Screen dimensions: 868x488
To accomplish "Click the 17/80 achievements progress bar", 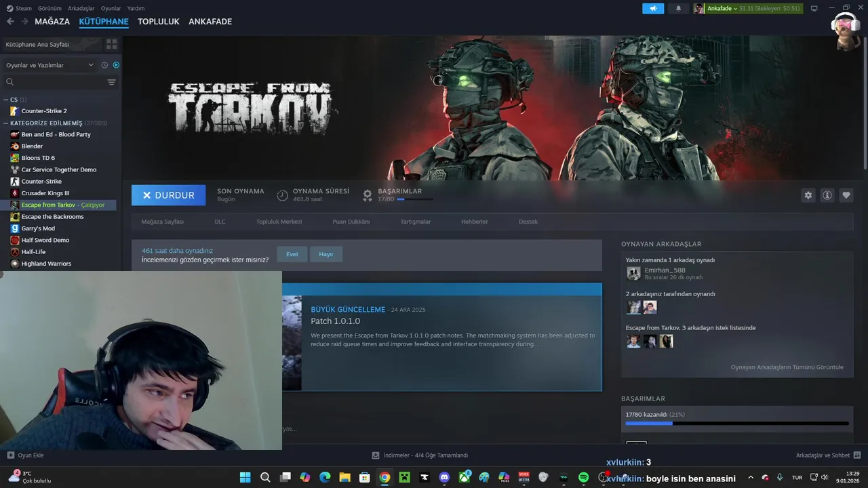I will coord(736,424).
